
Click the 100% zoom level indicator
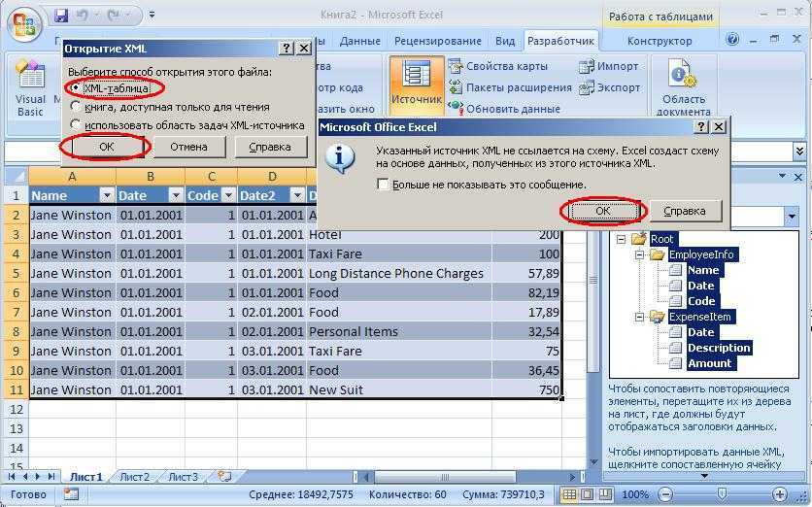pos(635,494)
